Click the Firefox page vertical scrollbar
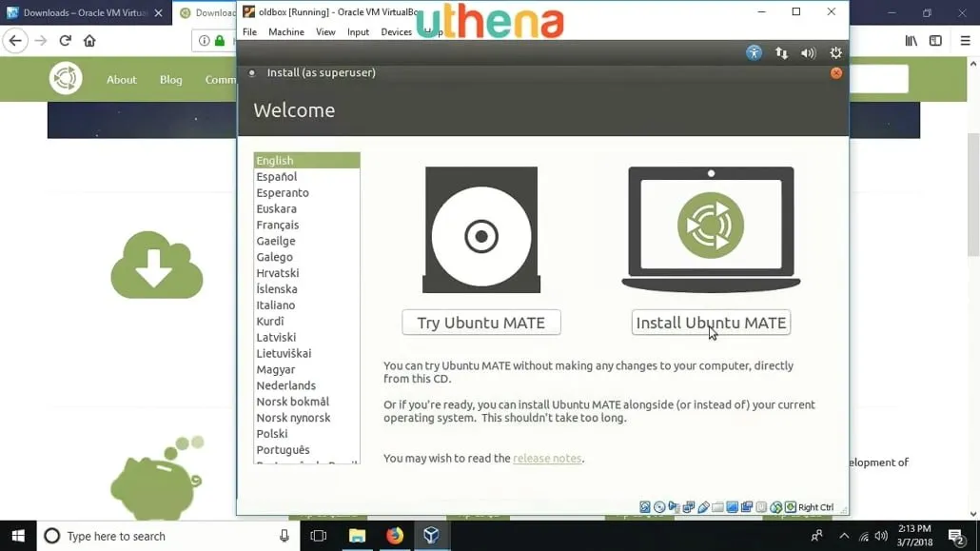 973,194
